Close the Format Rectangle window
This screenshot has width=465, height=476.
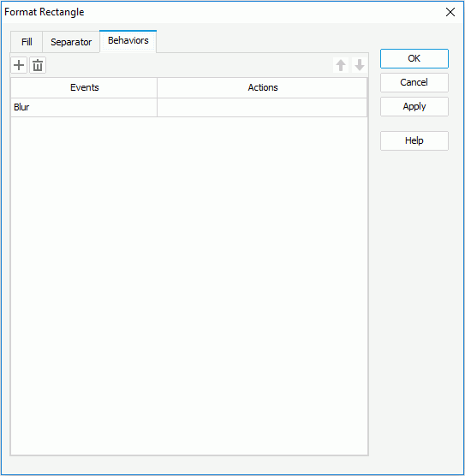click(x=450, y=12)
